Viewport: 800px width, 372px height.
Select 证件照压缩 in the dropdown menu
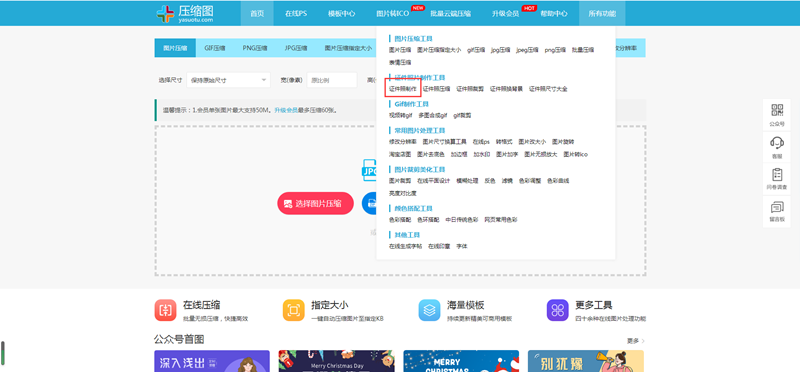pyautogui.click(x=436, y=89)
